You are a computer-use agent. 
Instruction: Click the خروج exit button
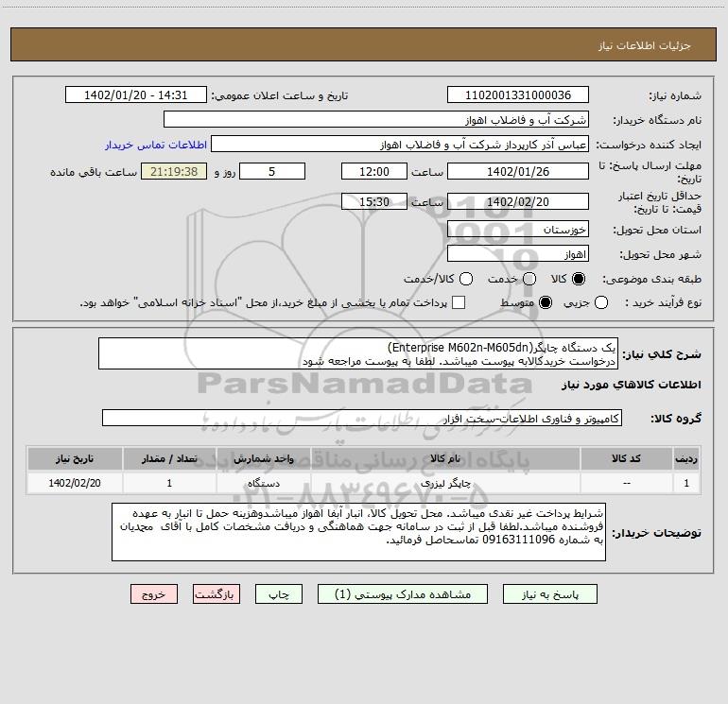pyautogui.click(x=154, y=594)
